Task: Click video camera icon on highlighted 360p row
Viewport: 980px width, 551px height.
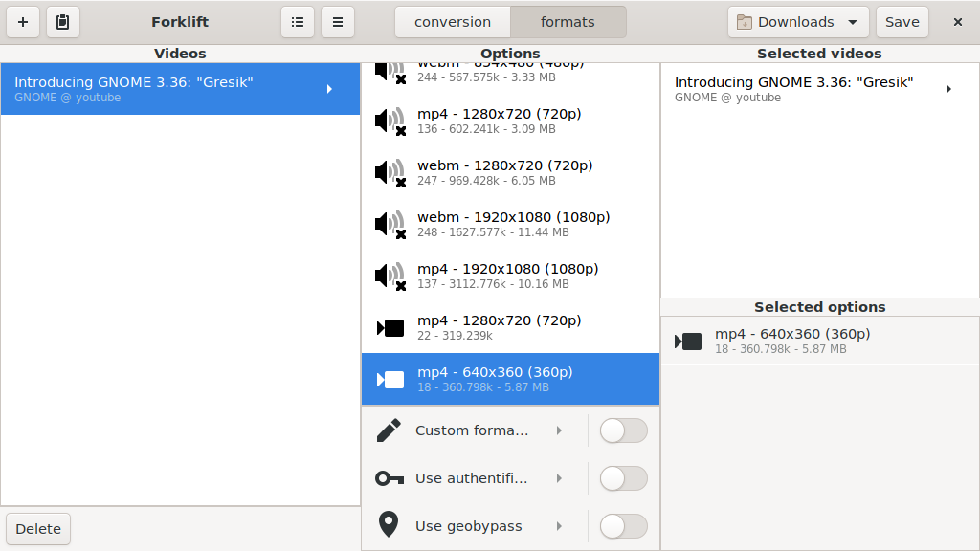Action: [390, 379]
